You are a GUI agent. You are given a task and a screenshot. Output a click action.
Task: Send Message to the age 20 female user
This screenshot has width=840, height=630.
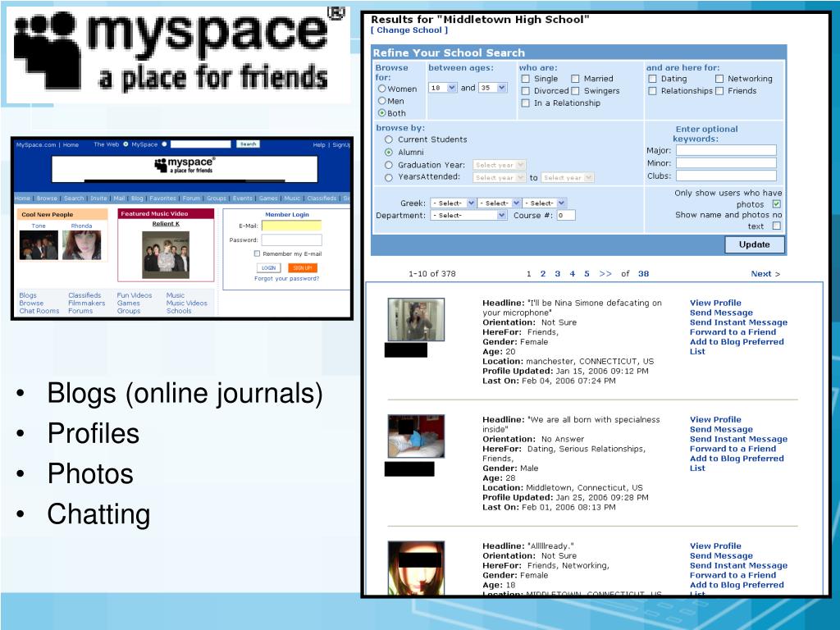[x=721, y=313]
